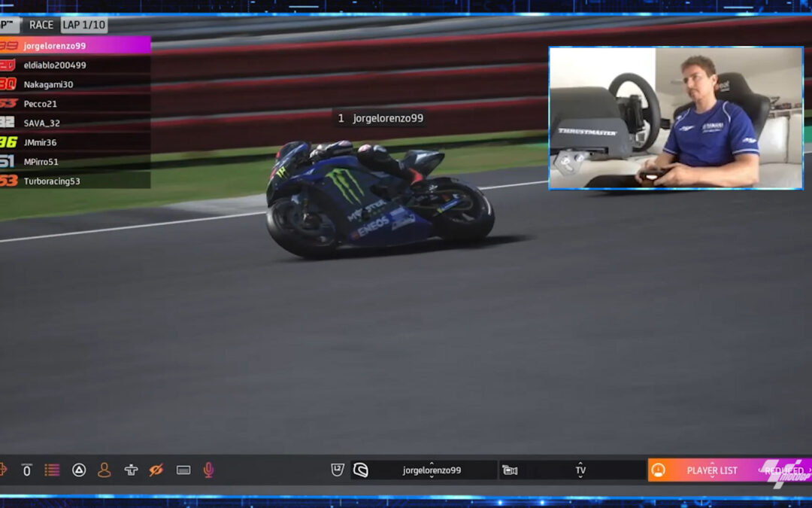Click the webcam picture-in-picture feed
Viewport: 812px width, 508px height.
[676, 118]
